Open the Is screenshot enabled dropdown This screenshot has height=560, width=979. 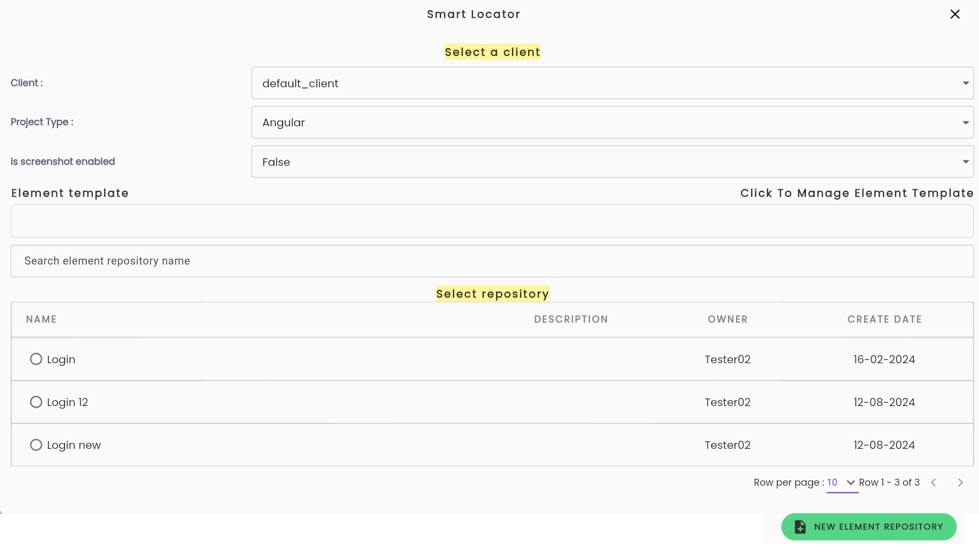coord(612,162)
